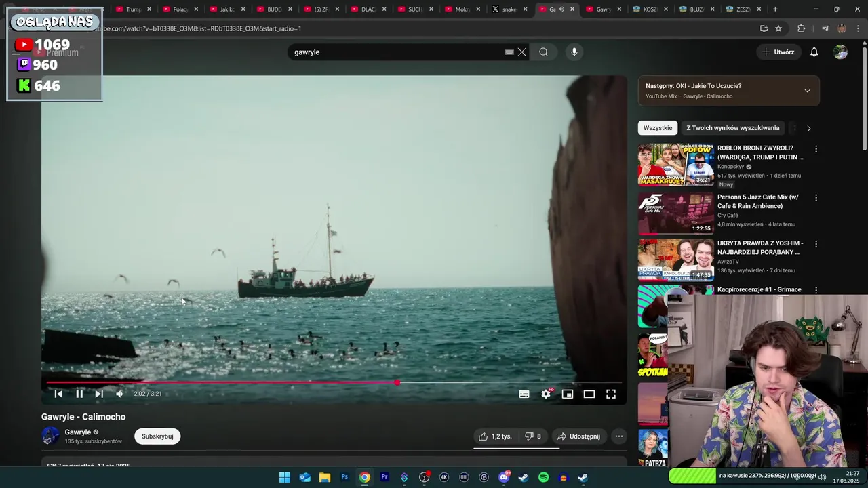Open the Chrome extensions puzzle icon
The height and width of the screenshot is (488, 868).
tap(802, 28)
